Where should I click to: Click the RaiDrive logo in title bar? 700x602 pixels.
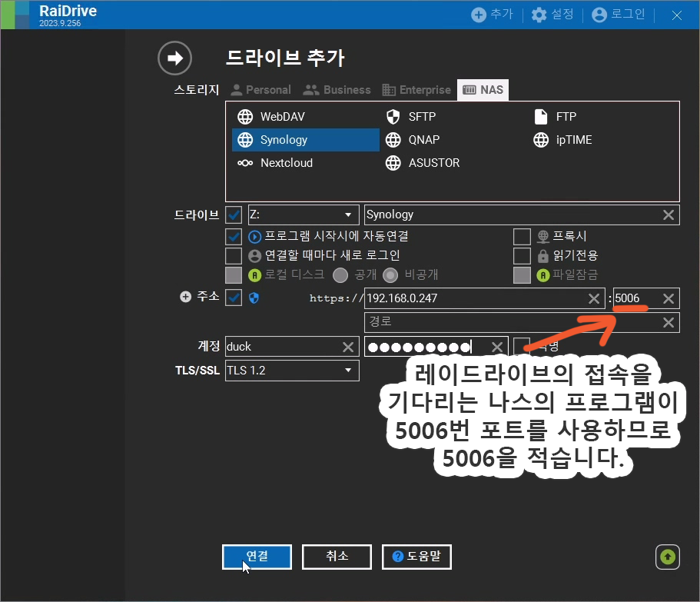pos(15,15)
